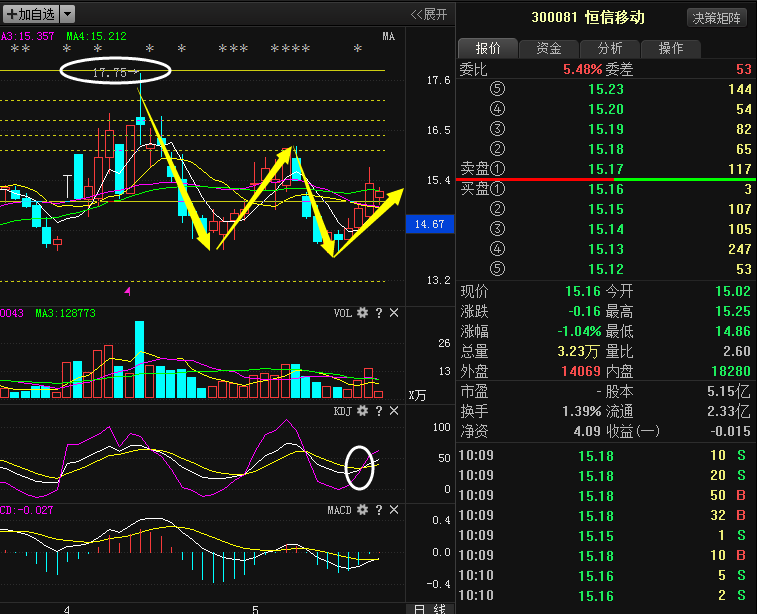Open MACD indicator help question mark
The width and height of the screenshot is (757, 614).
(x=379, y=510)
